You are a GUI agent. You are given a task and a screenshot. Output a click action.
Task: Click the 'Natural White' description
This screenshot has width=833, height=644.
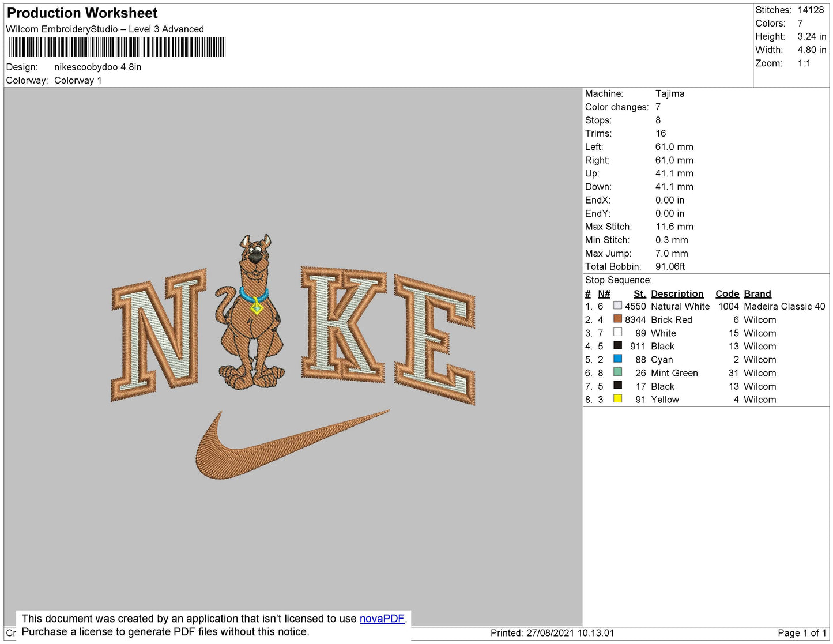click(680, 306)
